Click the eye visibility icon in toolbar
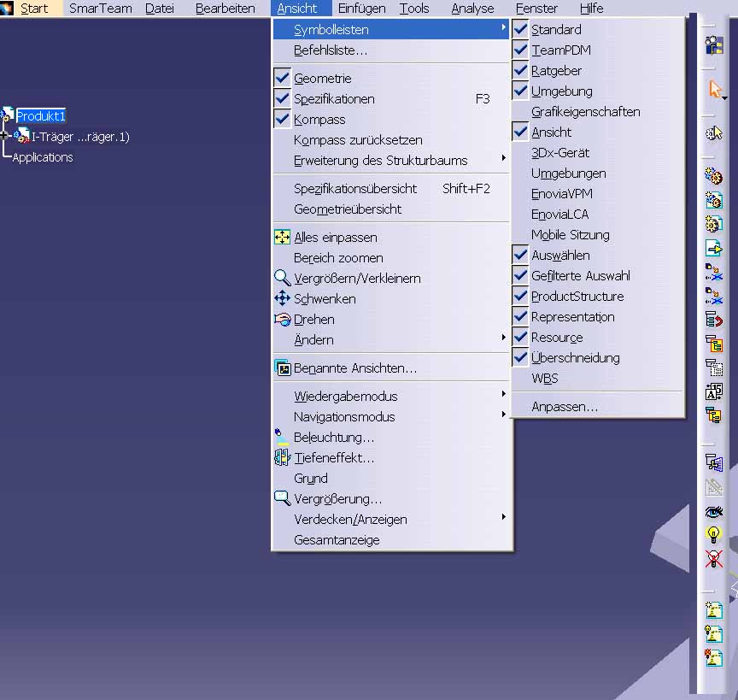This screenshot has width=738, height=700. pyautogui.click(x=714, y=512)
